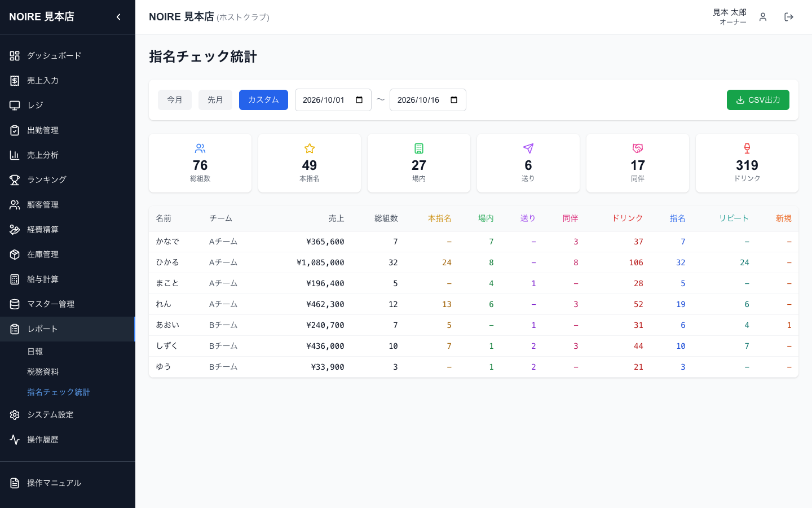Click the name ひかる in table

click(x=167, y=262)
